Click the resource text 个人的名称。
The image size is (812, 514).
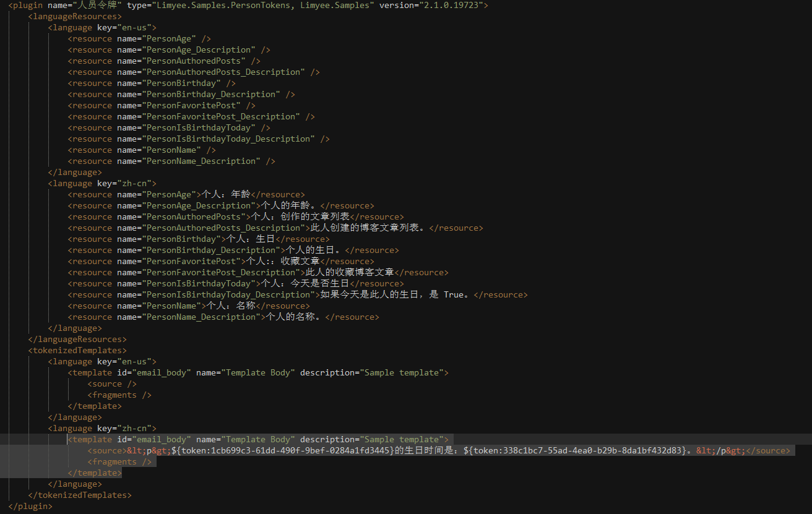pos(292,317)
